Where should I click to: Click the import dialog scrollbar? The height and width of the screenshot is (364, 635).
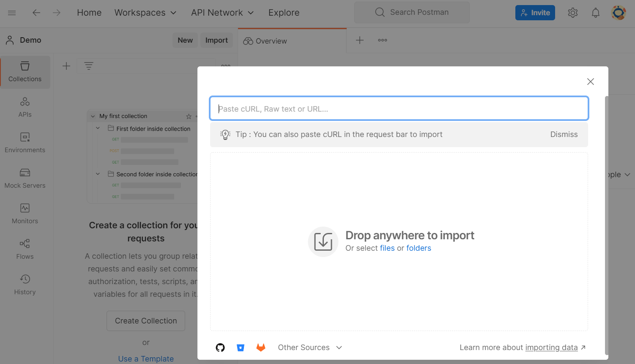607,225
